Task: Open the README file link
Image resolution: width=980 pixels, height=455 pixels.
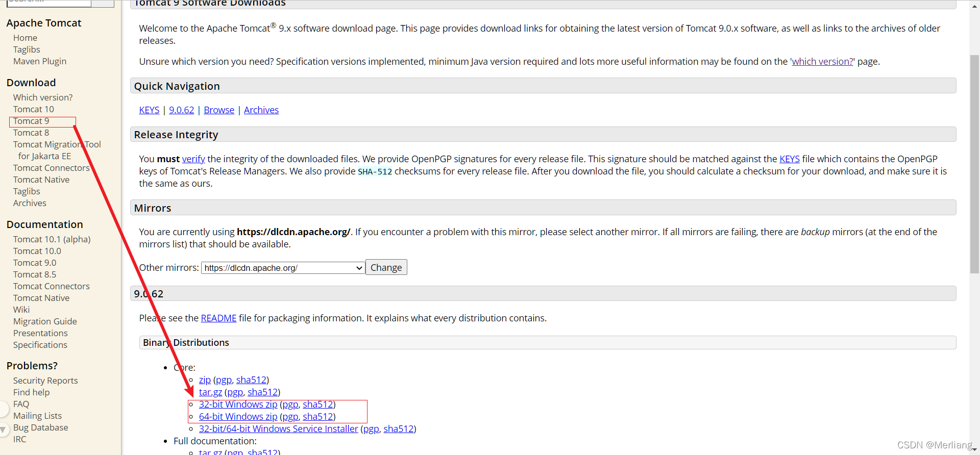Action: click(x=218, y=318)
